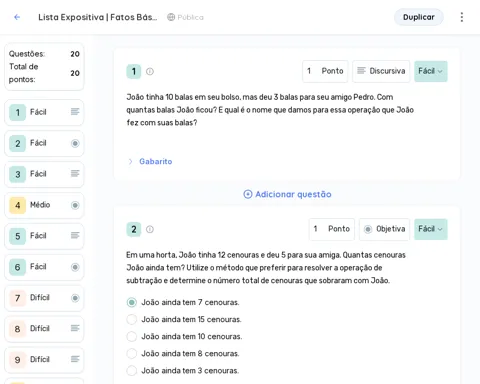Open the three-dot options menu

click(462, 17)
